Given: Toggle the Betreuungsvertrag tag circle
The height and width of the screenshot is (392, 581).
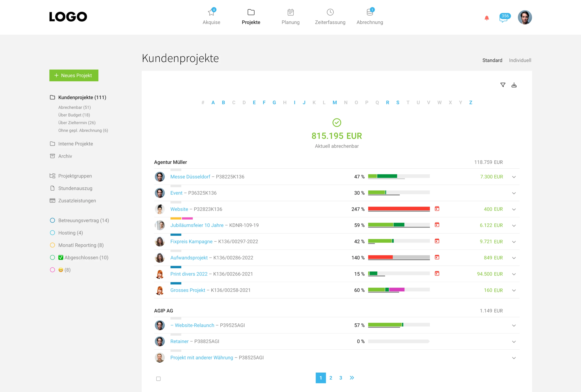Looking at the screenshot, I should click(52, 220).
